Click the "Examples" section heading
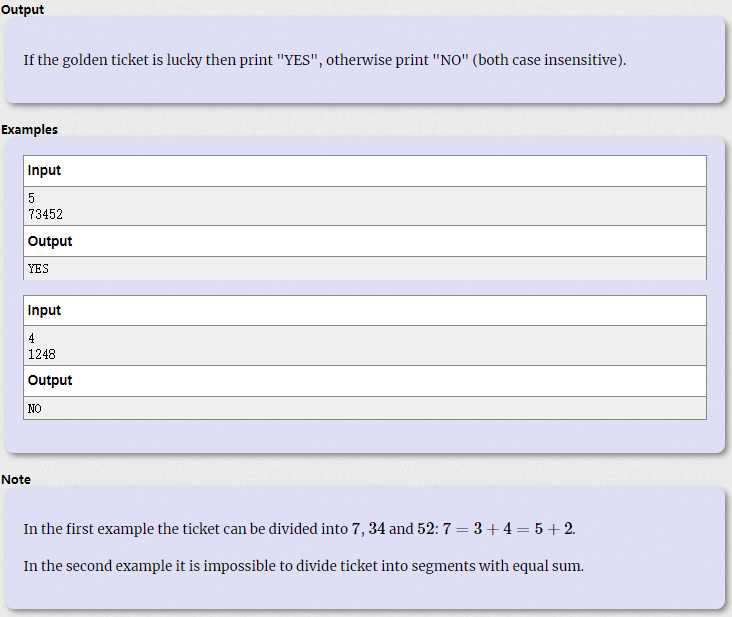The width and height of the screenshot is (732, 617). pos(29,130)
